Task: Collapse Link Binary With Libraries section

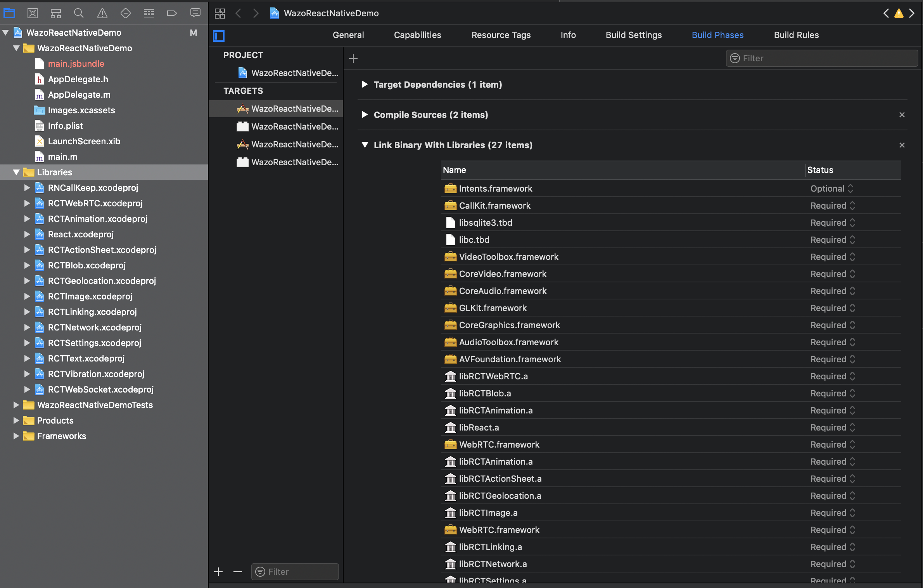Action: 364,145
